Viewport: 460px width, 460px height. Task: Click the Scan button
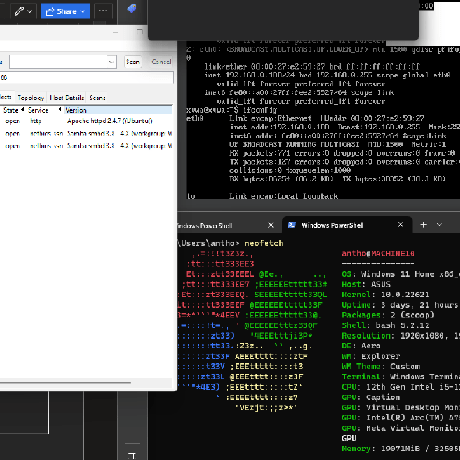click(x=133, y=62)
